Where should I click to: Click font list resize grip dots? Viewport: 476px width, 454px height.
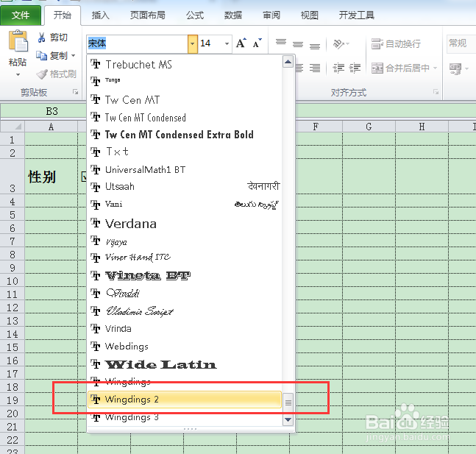point(191,429)
